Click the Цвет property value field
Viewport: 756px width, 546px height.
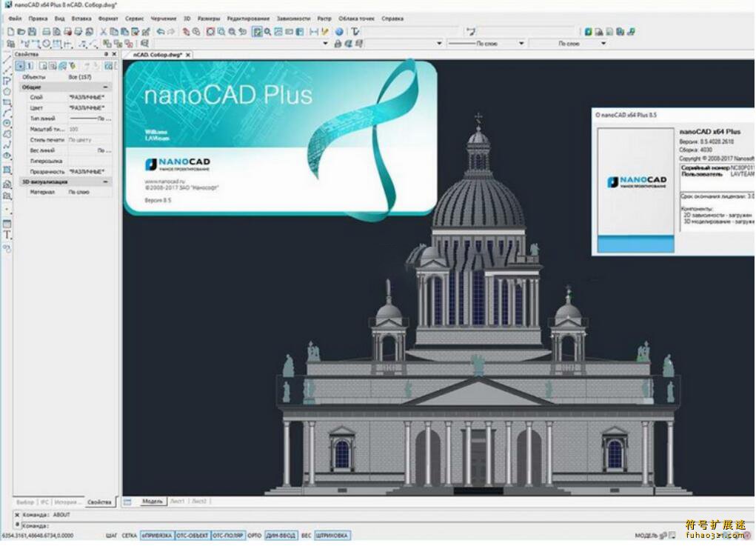[90, 108]
